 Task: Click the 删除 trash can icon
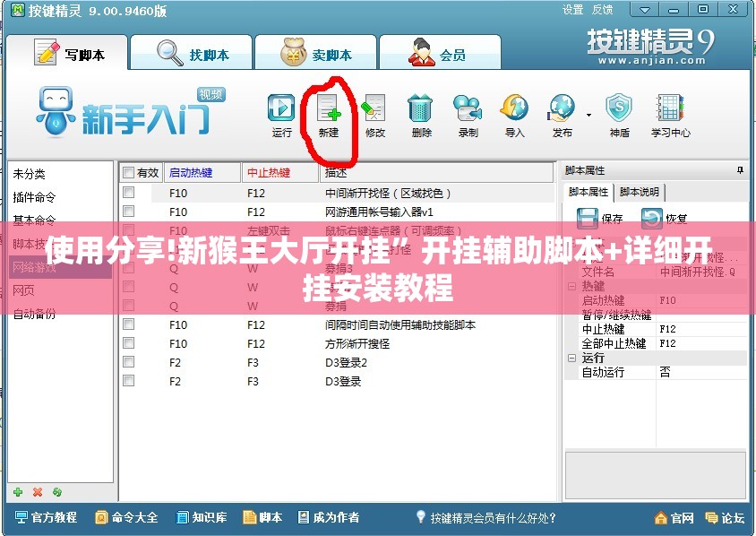421,115
